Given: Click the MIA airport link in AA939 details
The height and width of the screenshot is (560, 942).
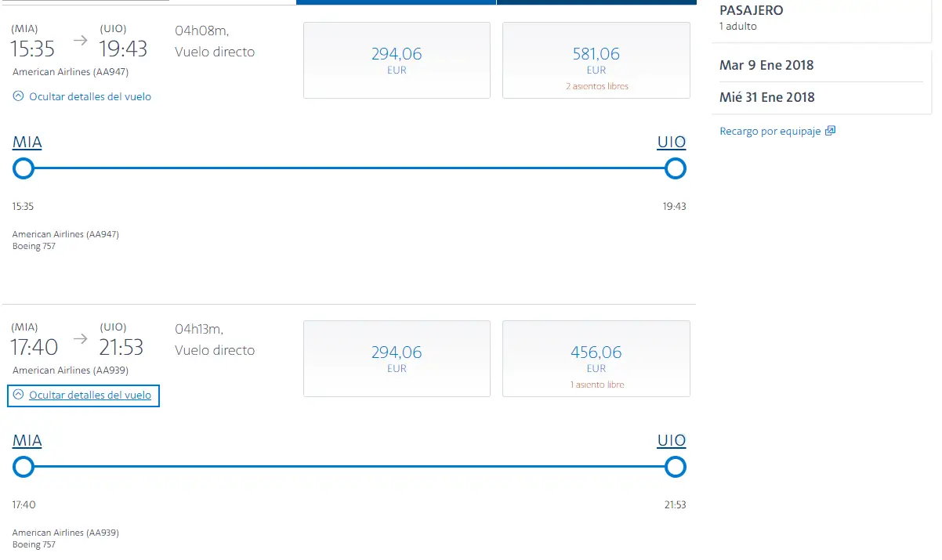Looking at the screenshot, I should click(27, 441).
